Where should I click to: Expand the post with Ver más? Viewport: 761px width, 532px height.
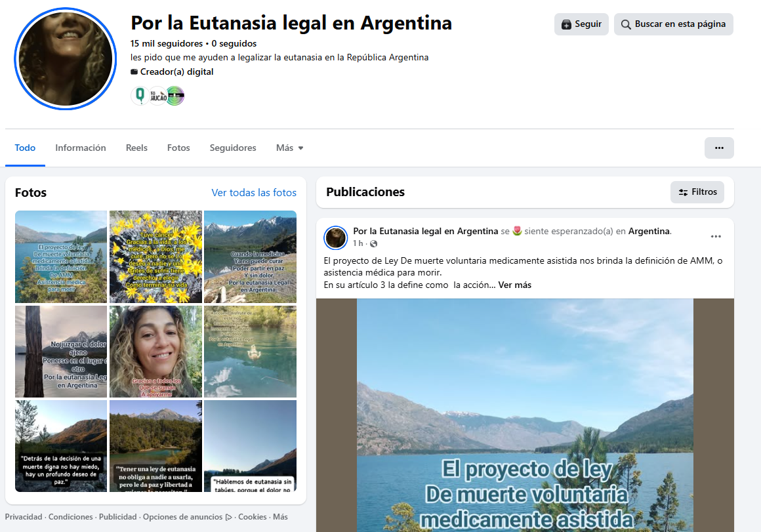click(x=514, y=285)
